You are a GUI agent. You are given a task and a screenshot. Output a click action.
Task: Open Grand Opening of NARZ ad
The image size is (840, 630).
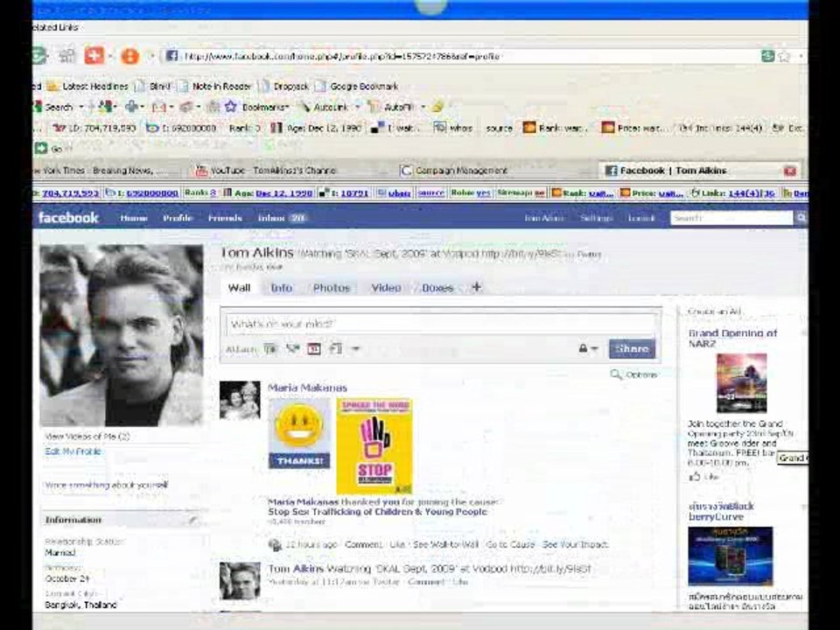point(732,338)
